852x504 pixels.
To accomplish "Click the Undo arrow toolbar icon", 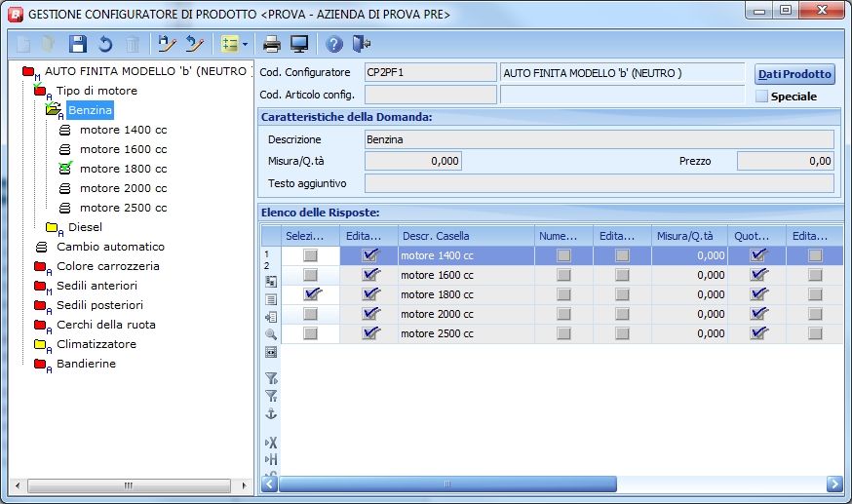I will (105, 44).
